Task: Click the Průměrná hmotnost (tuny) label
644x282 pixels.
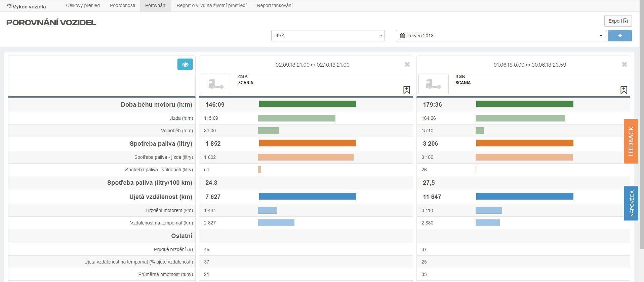Action: click(166, 274)
